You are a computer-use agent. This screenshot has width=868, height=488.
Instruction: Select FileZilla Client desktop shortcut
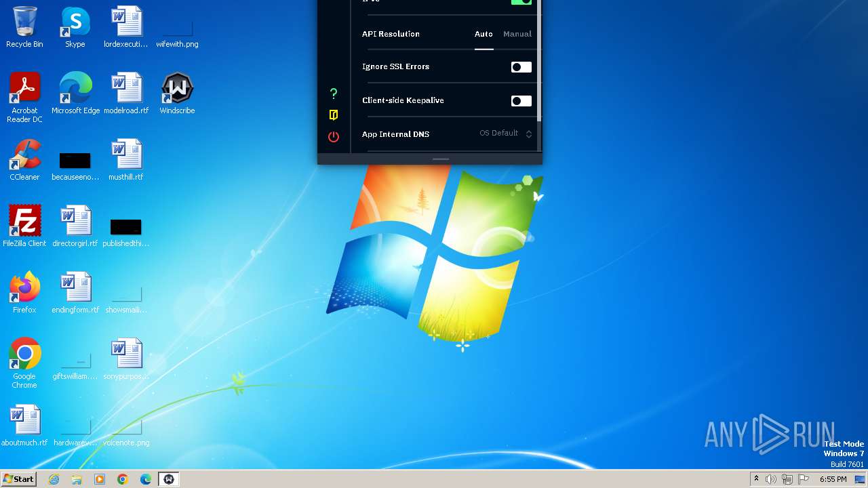[24, 227]
